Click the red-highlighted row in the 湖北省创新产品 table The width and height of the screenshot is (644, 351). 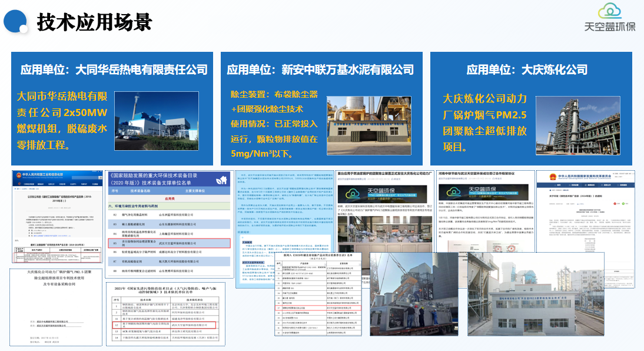coord(318,307)
